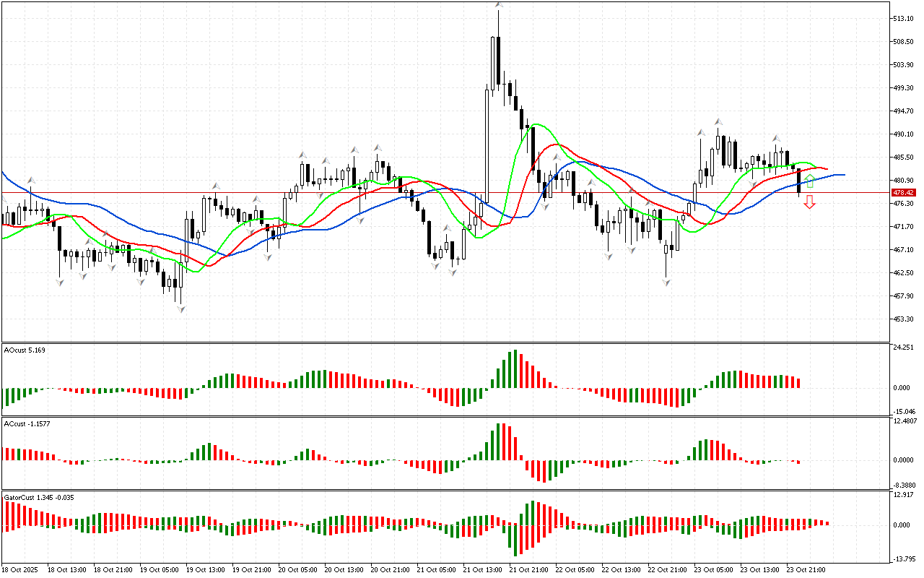Select the fractal arrow below the lowest candle
The height and width of the screenshot is (578, 924).
pyautogui.click(x=180, y=309)
